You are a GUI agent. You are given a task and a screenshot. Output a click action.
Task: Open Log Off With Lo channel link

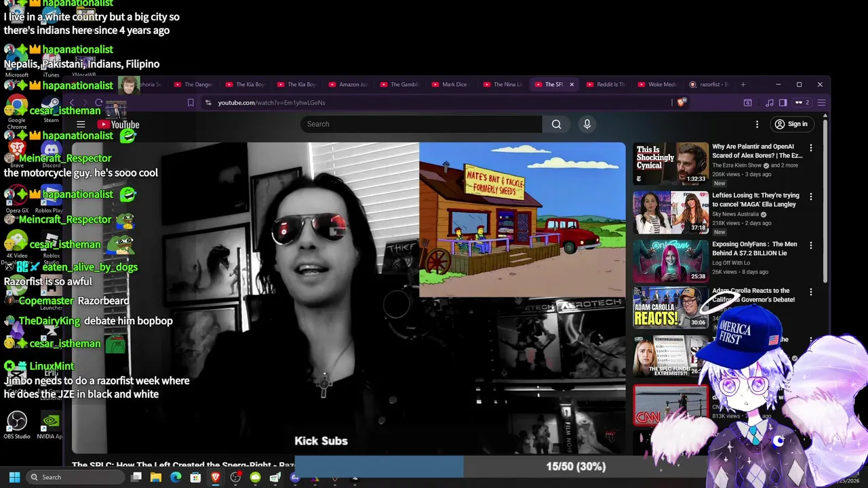[x=732, y=263]
